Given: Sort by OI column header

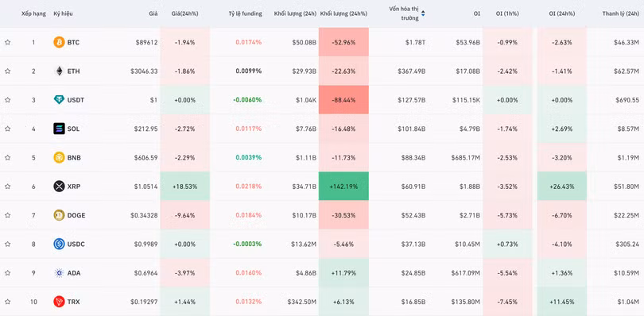Looking at the screenshot, I should [476, 13].
